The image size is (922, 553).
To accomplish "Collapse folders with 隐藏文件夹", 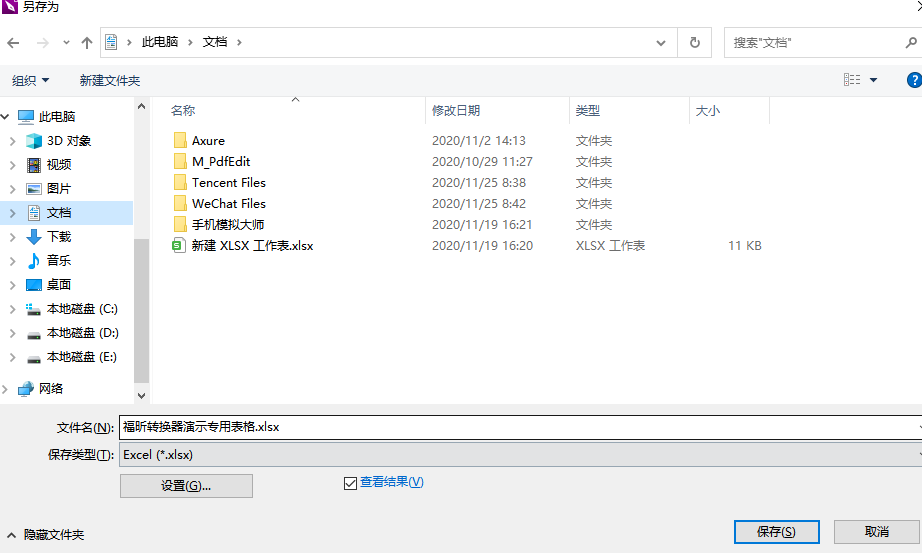I will point(46,535).
